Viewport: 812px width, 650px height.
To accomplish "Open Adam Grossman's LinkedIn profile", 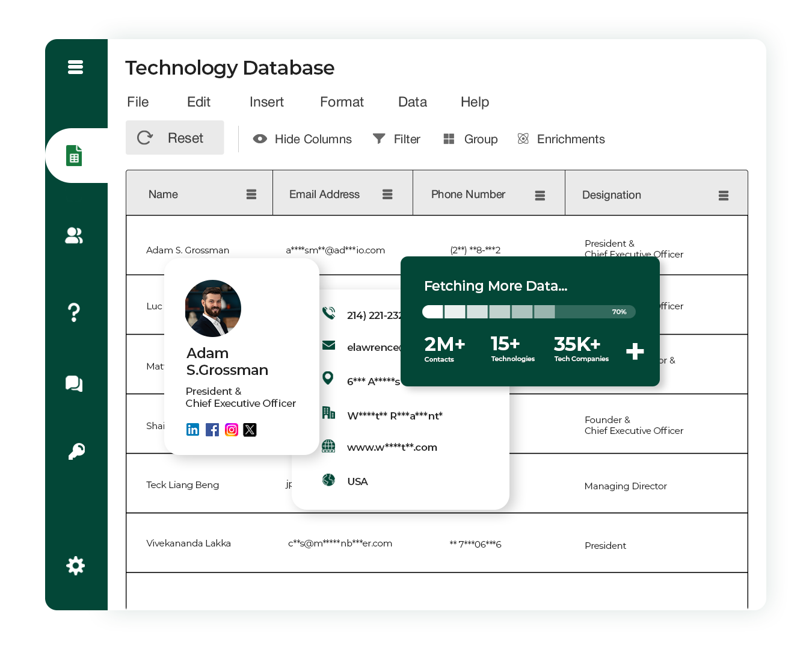I will click(192, 430).
